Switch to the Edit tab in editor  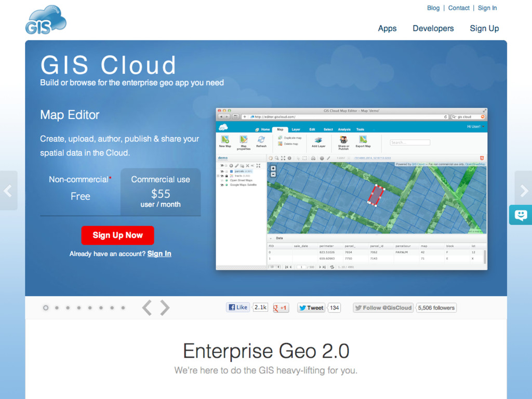312,129
